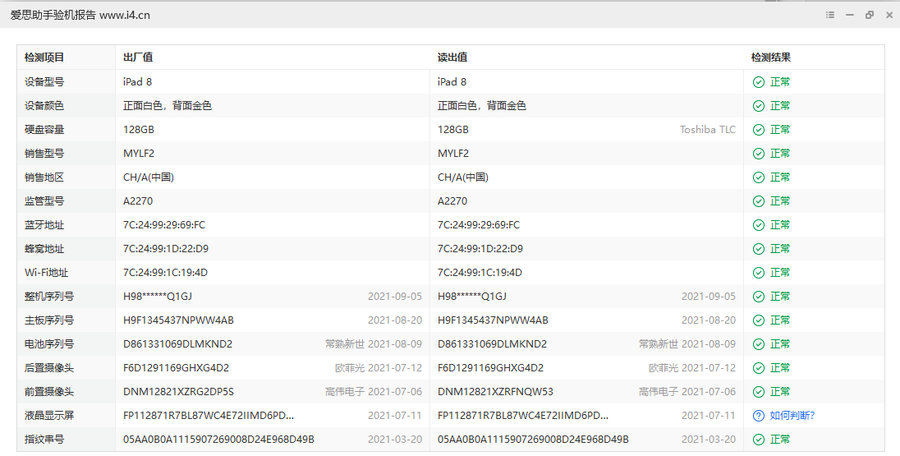
Task: Click factory-side date 2021-03-20 in 指纹串号 row
Action: pos(395,439)
